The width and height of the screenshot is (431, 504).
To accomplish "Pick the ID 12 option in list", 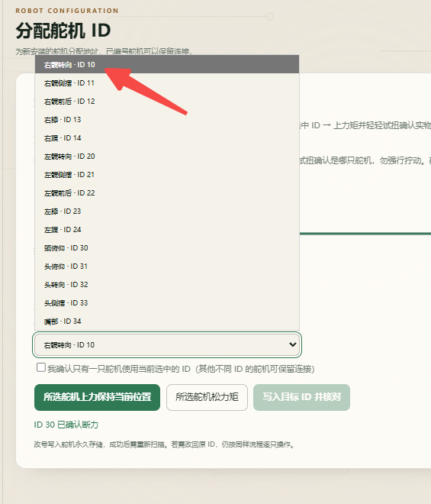I will click(x=167, y=102).
